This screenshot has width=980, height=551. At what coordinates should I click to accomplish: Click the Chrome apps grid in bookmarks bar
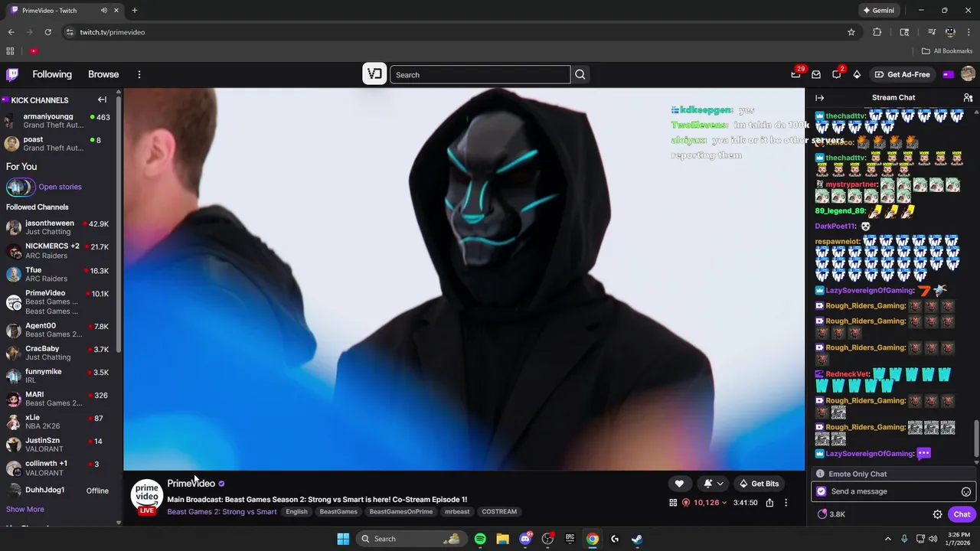point(10,51)
